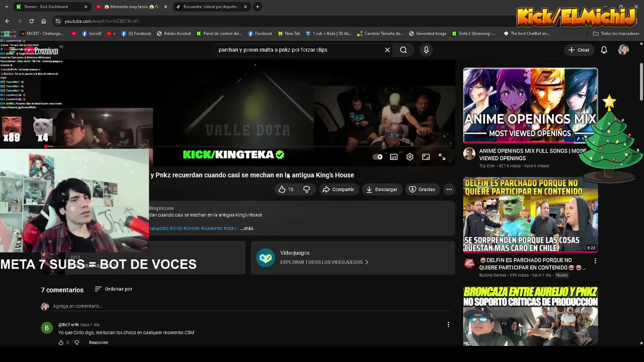Click the Crear button
This screenshot has width=644, height=362.
579,50
